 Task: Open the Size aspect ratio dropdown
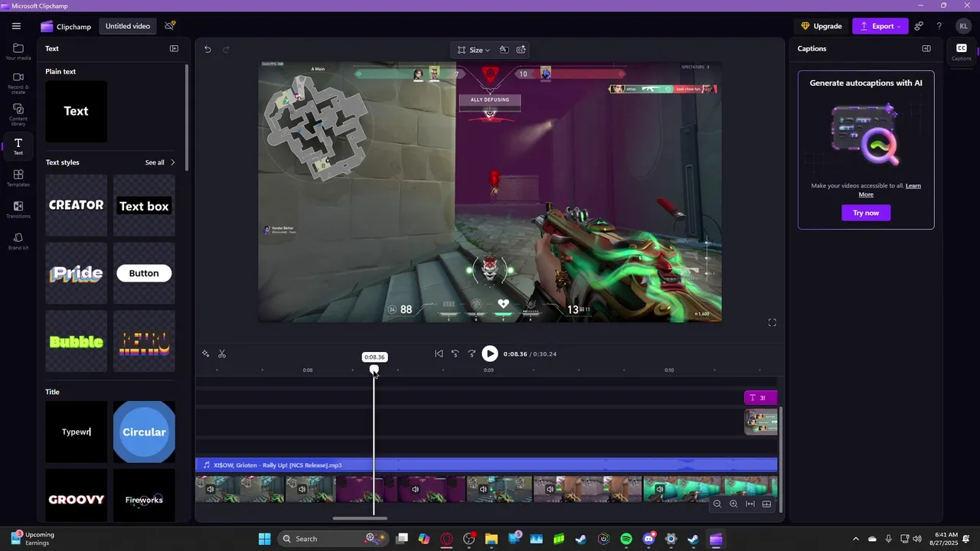tap(474, 50)
